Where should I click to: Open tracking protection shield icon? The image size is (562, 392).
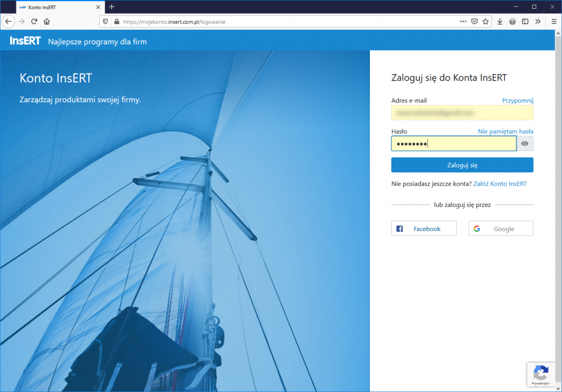105,21
